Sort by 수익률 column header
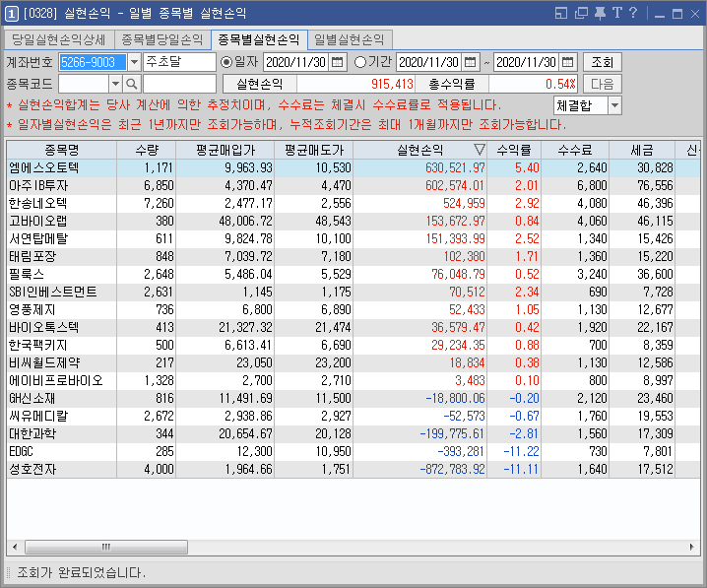Image resolution: width=707 pixels, height=588 pixels. pos(514,150)
